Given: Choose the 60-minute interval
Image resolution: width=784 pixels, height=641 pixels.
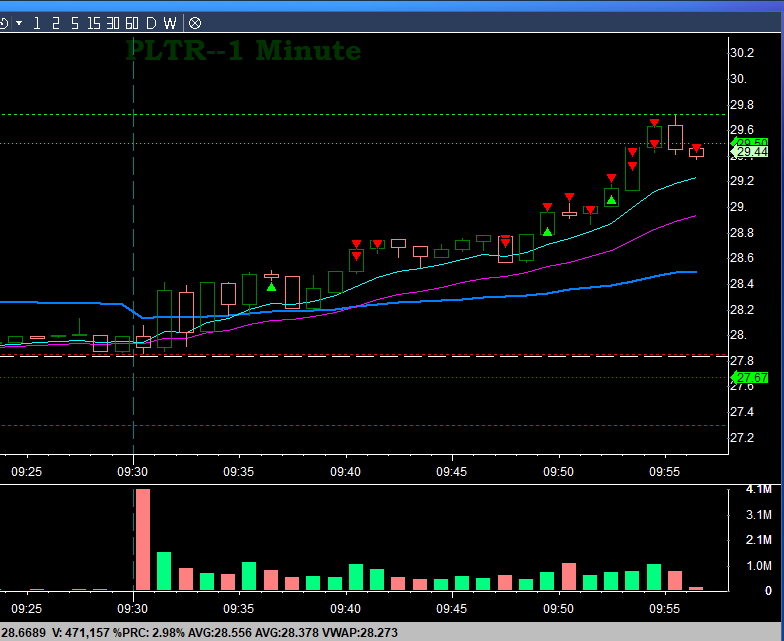Looking at the screenshot, I should (132, 23).
